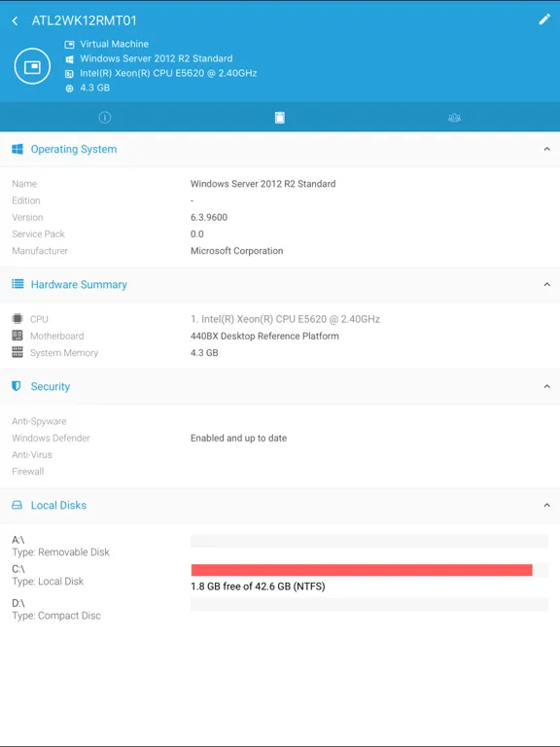Open the clipboard inventory tab

(x=280, y=117)
